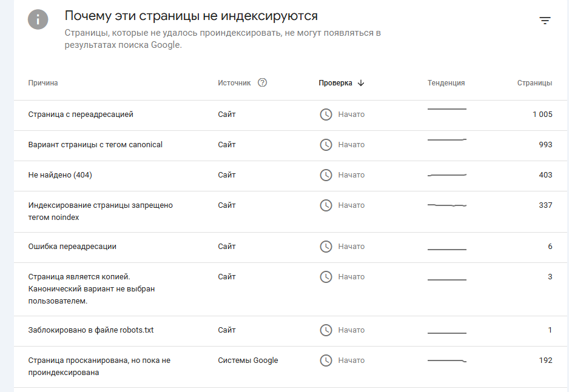This screenshot has height=392, width=569.
Task: Click clock icon in Страница с переадресацией row
Action: [326, 115]
